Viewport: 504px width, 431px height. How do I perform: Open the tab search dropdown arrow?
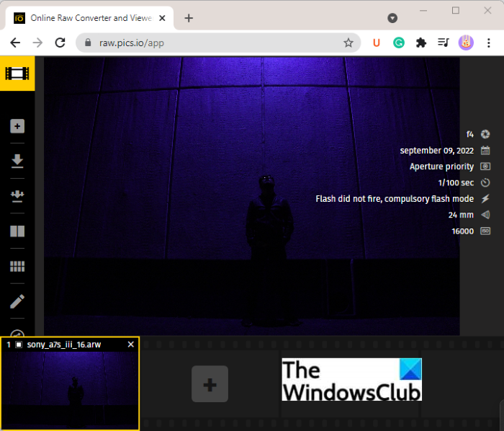point(392,18)
